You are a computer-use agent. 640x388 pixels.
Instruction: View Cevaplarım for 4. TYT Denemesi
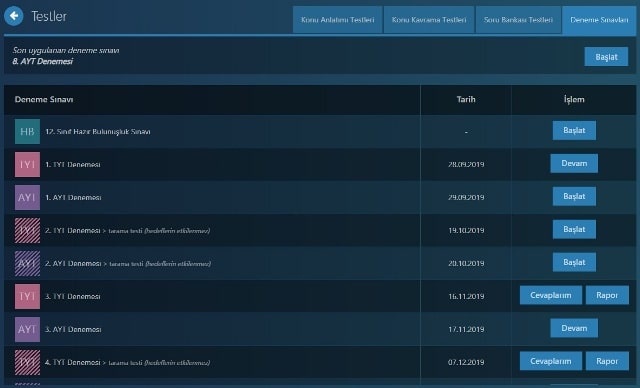(x=551, y=361)
